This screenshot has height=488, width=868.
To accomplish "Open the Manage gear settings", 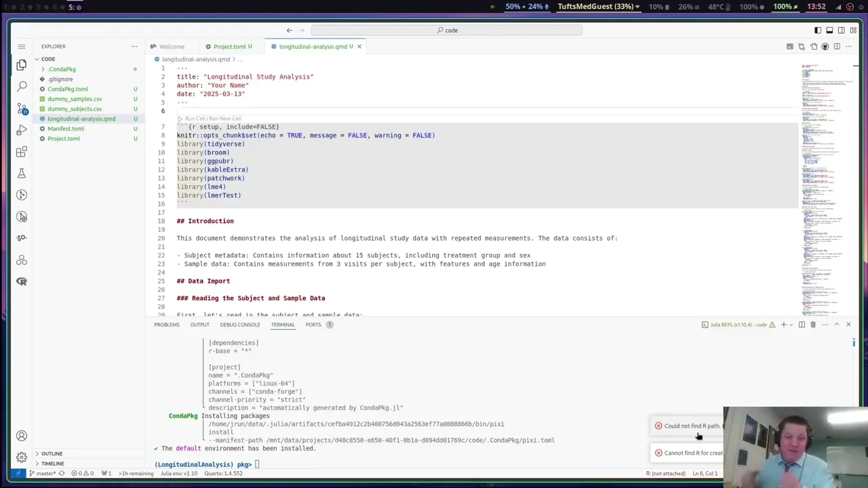I will (22, 457).
